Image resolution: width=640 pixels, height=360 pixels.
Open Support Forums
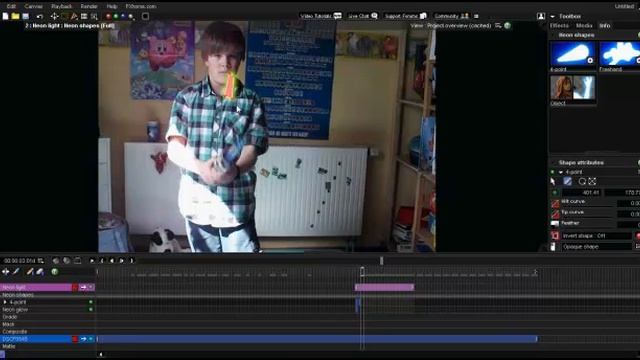pos(406,16)
